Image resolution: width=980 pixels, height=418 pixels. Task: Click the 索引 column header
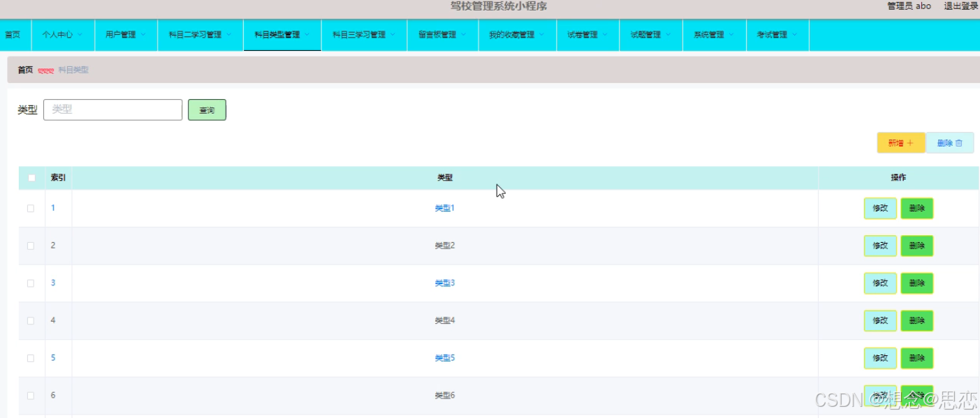[58, 178]
